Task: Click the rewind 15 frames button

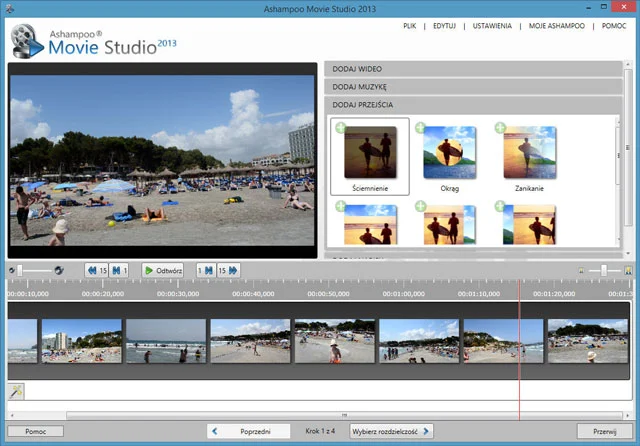Action: [96, 270]
